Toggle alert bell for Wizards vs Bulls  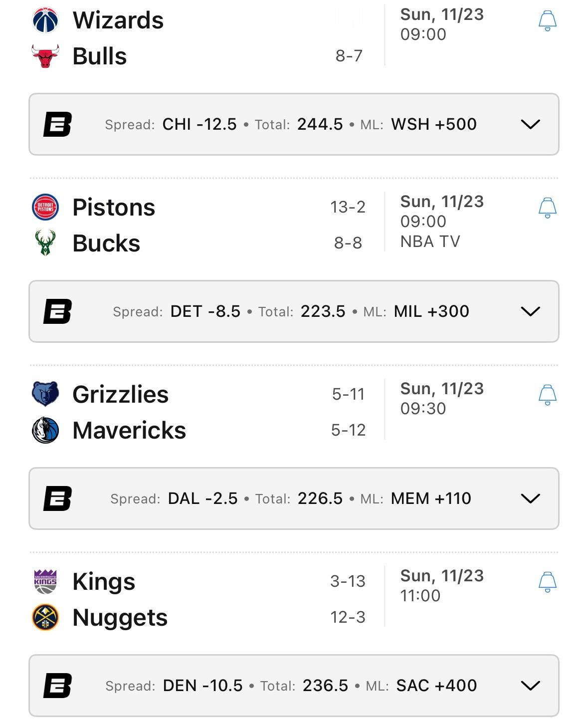(x=547, y=21)
